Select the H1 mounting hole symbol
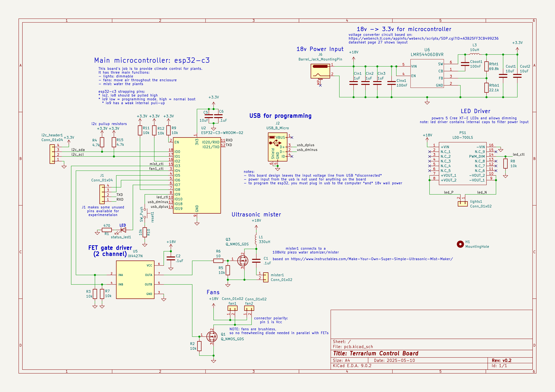 coord(460,244)
